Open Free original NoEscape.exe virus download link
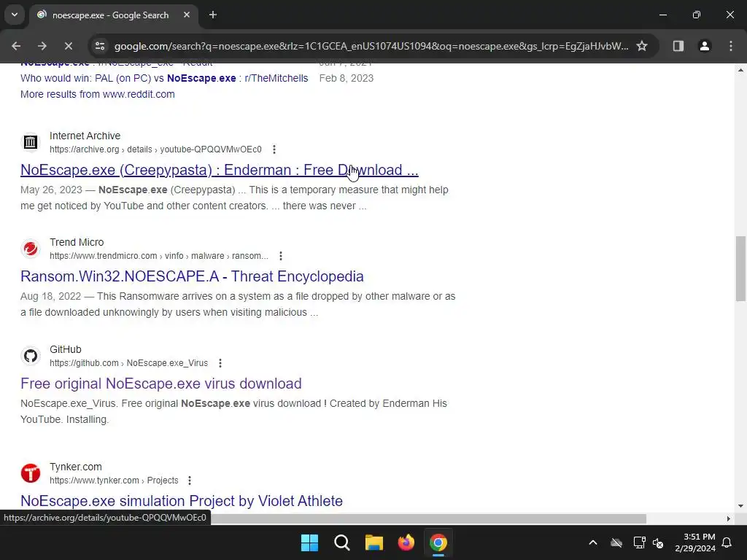The height and width of the screenshot is (560, 747). 161,384
